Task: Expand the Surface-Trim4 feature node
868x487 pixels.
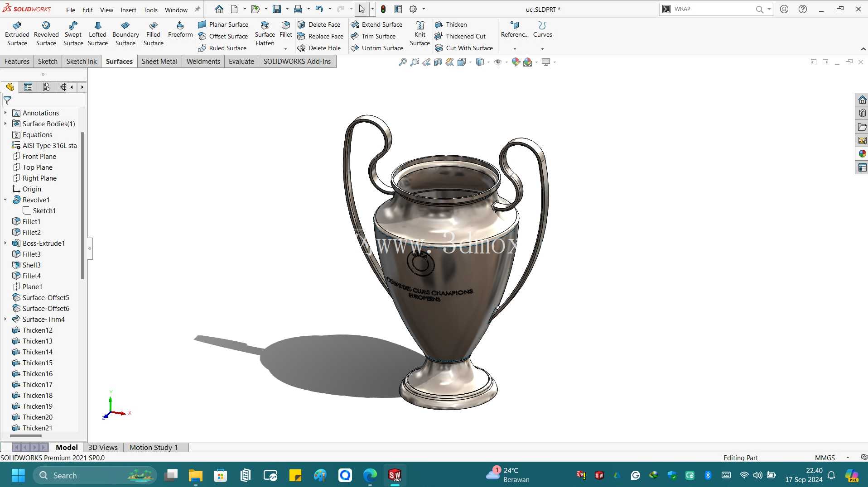Action: pos(5,319)
